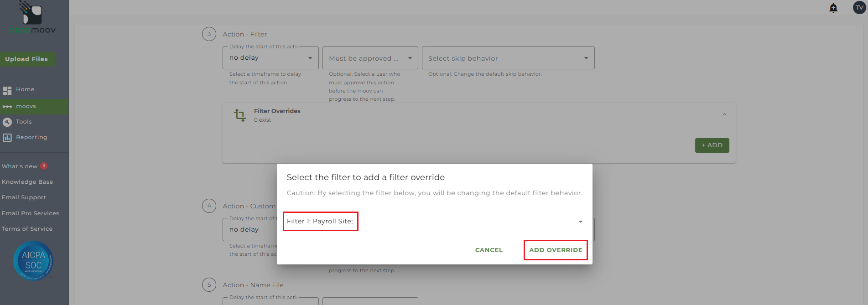Open the Knowledge Base link

[27, 182]
